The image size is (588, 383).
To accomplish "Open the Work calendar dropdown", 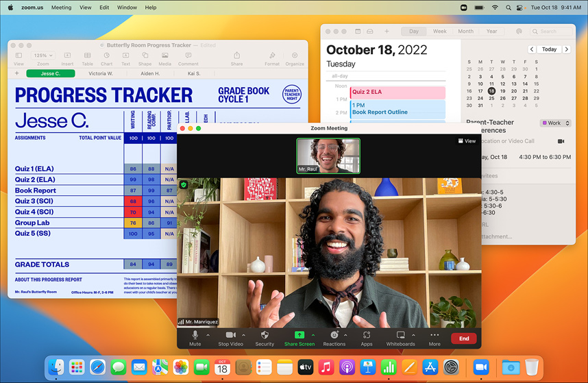I will pos(554,123).
